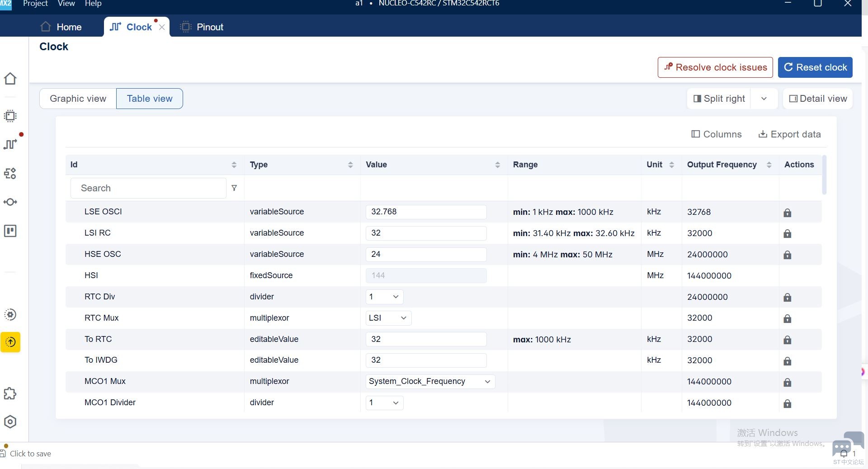Viewport: 868px width, 469px height.
Task: Open the Help menu
Action: coord(93,4)
